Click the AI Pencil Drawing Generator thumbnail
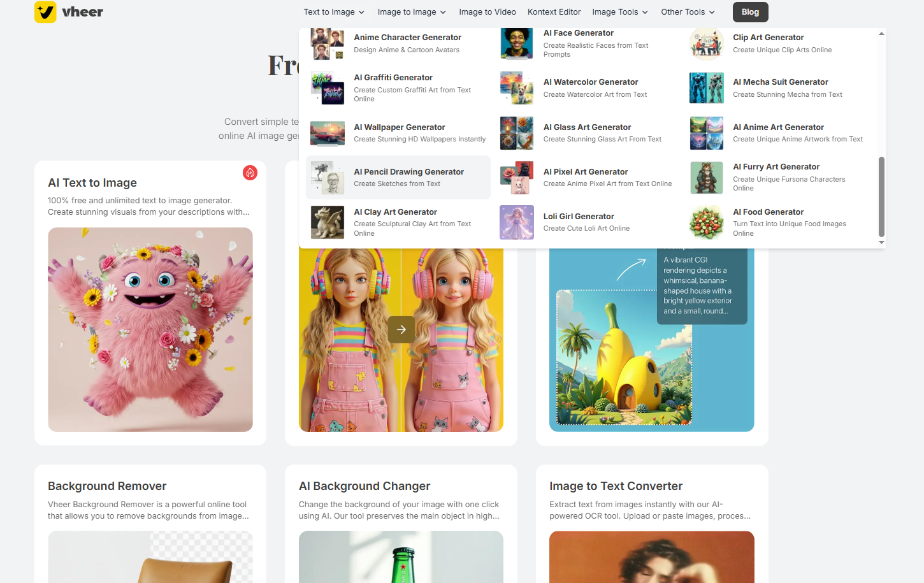The width and height of the screenshot is (924, 583). pos(328,178)
